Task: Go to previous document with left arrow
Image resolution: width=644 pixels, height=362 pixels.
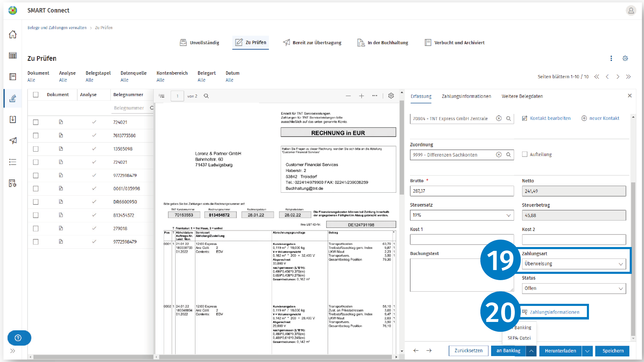Action: point(416,351)
